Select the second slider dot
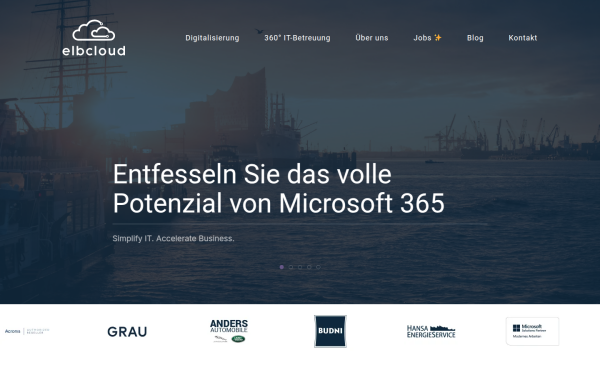The width and height of the screenshot is (600, 375). [291, 267]
